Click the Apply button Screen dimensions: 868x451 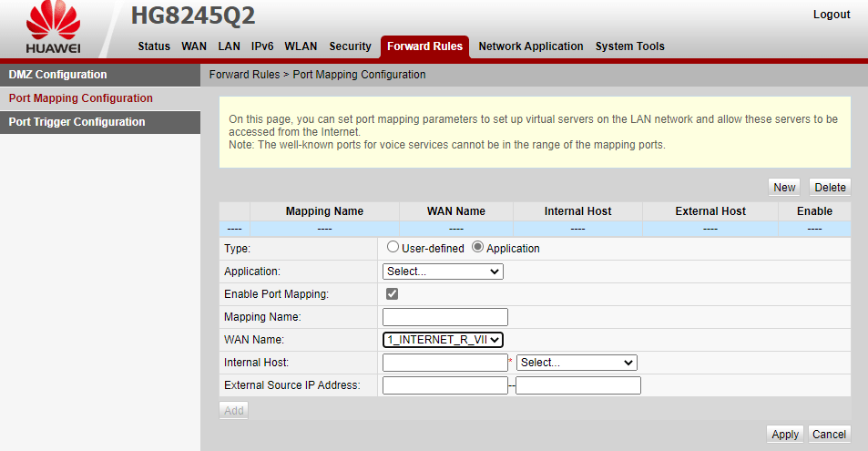click(784, 435)
